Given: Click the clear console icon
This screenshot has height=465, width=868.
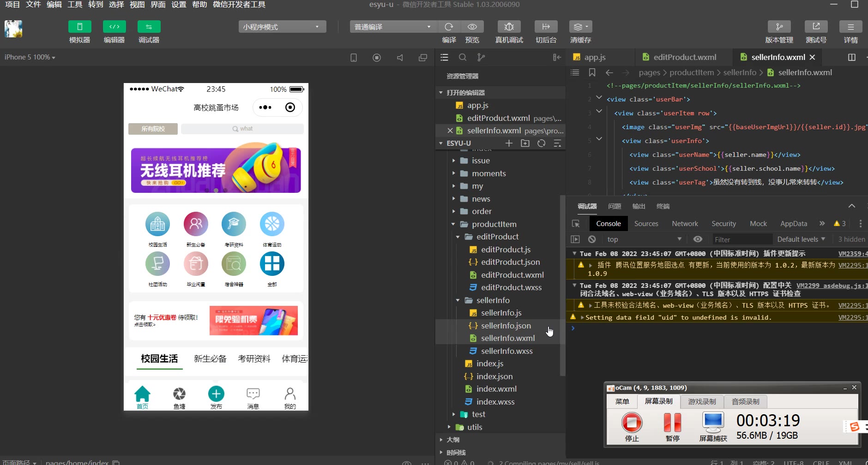Looking at the screenshot, I should [592, 239].
